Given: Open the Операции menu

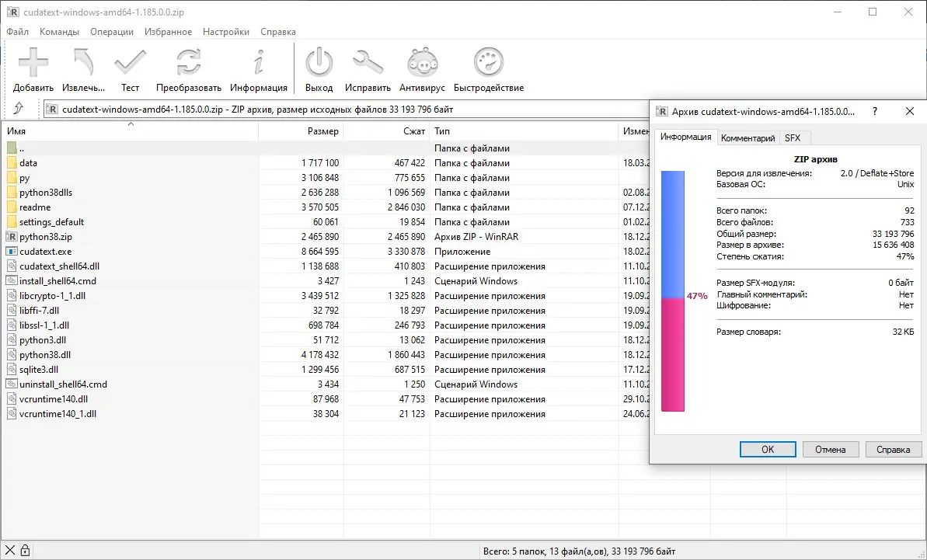Looking at the screenshot, I should coord(112,32).
